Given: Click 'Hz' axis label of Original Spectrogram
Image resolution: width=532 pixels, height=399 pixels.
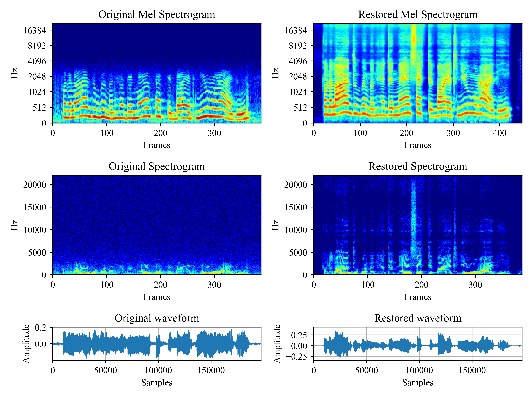Looking at the screenshot, I should [x=14, y=225].
